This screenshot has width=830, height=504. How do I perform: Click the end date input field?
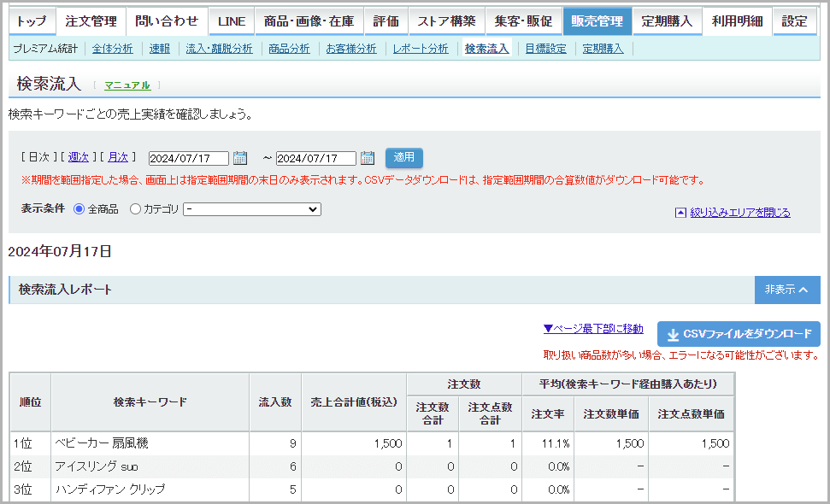316,158
